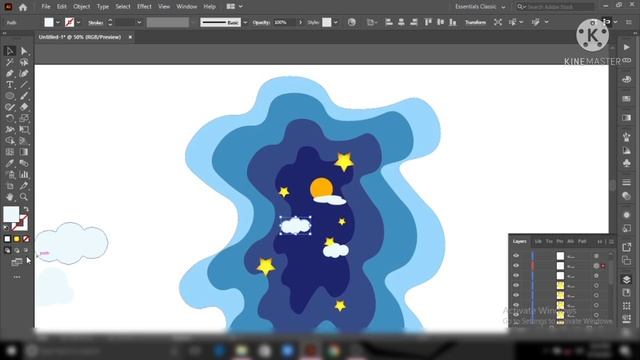The width and height of the screenshot is (640, 360).
Task: Select the Rotate tool
Action: [x=10, y=118]
